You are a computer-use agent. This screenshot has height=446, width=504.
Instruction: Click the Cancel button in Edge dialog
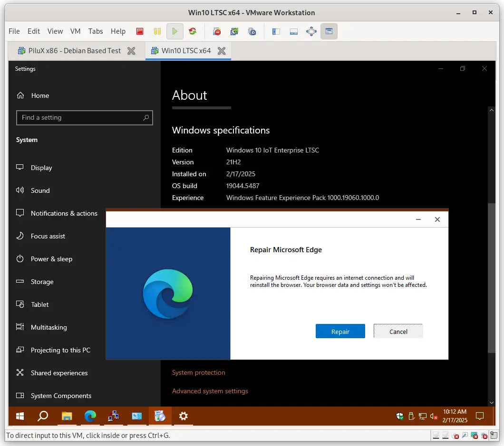click(398, 332)
